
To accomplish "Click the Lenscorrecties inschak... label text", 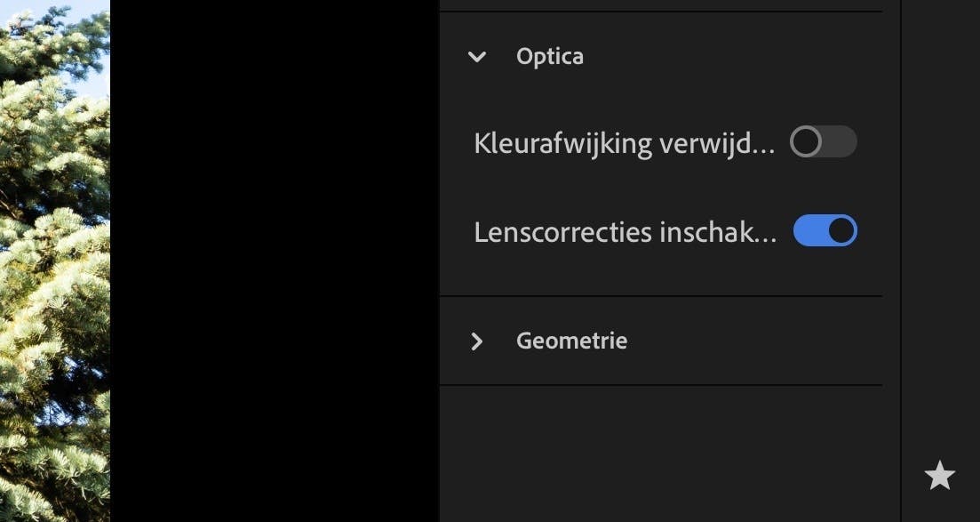I will (x=625, y=232).
